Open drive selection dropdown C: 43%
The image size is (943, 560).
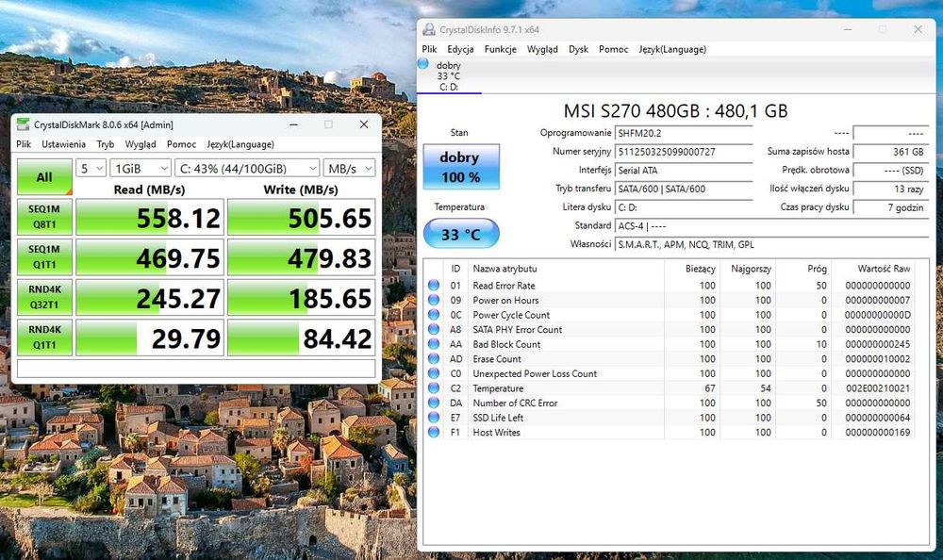[247, 169]
